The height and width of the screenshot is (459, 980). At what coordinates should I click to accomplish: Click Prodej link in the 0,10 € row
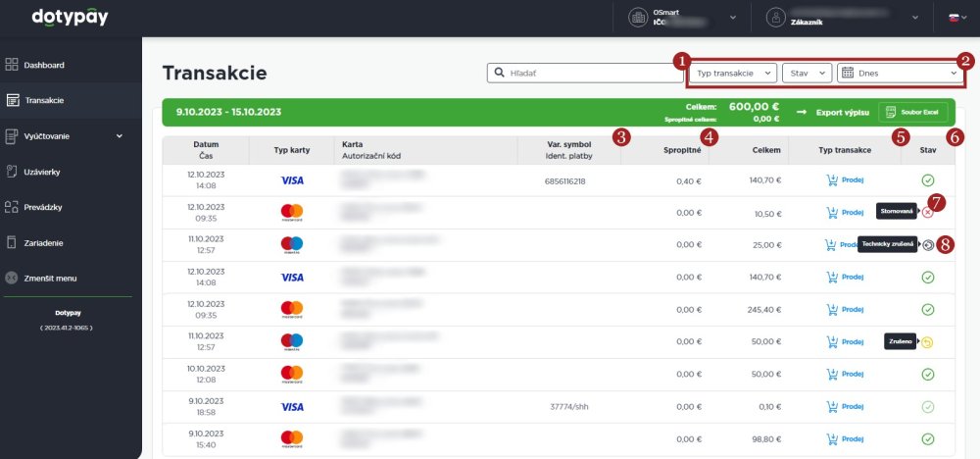coord(853,406)
